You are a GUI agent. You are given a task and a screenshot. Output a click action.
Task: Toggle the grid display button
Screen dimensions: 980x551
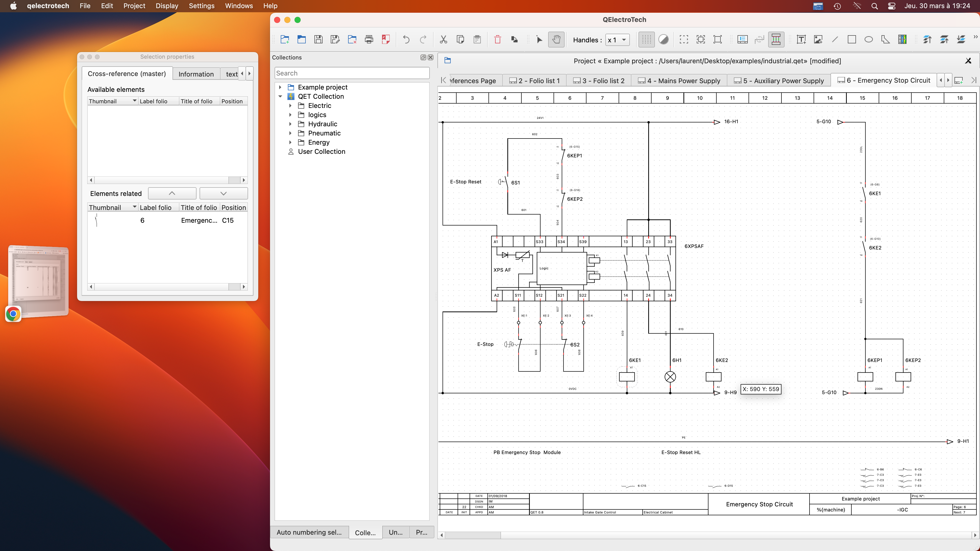[x=646, y=40]
